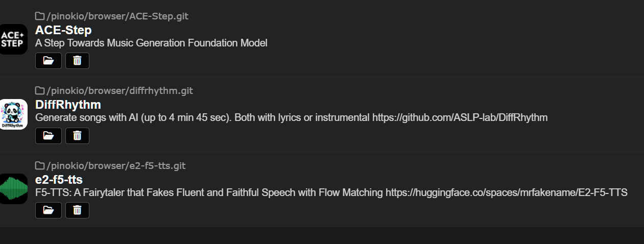Click the ACE-Step logo thumbnail

(13, 39)
